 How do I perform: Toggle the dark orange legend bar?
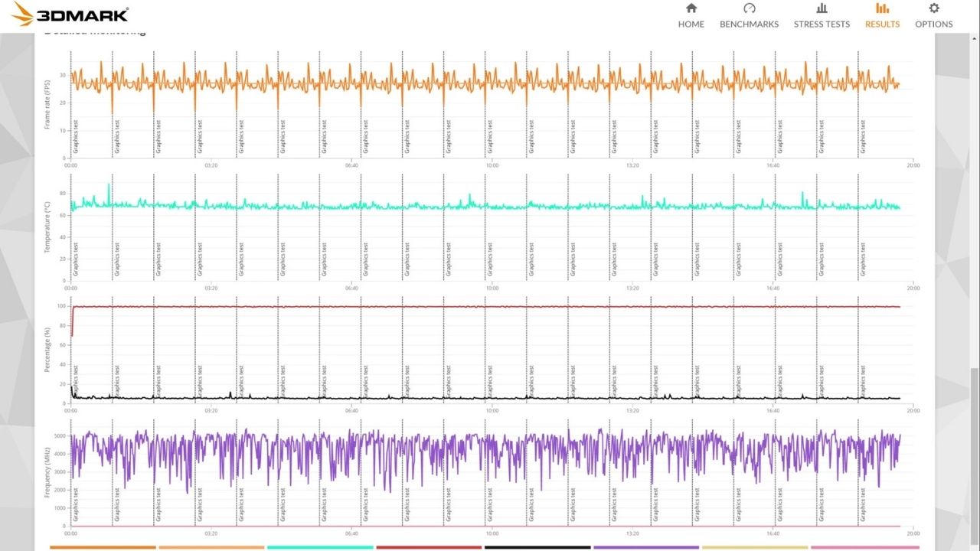pos(103,547)
